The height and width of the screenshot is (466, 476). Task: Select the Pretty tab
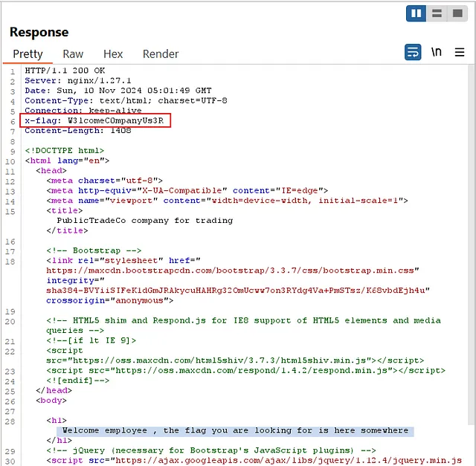click(28, 54)
